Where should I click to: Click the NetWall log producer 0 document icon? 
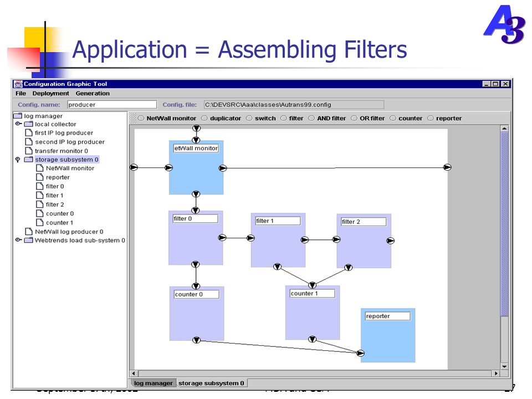point(29,232)
